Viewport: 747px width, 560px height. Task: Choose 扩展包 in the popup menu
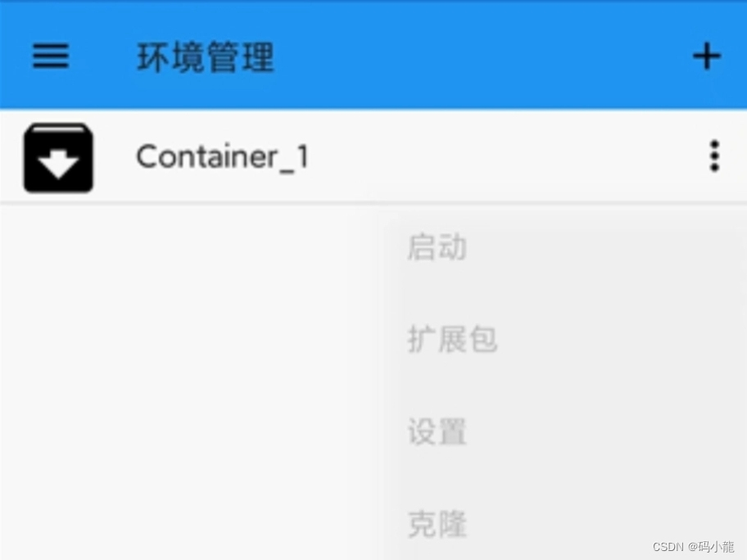point(452,339)
